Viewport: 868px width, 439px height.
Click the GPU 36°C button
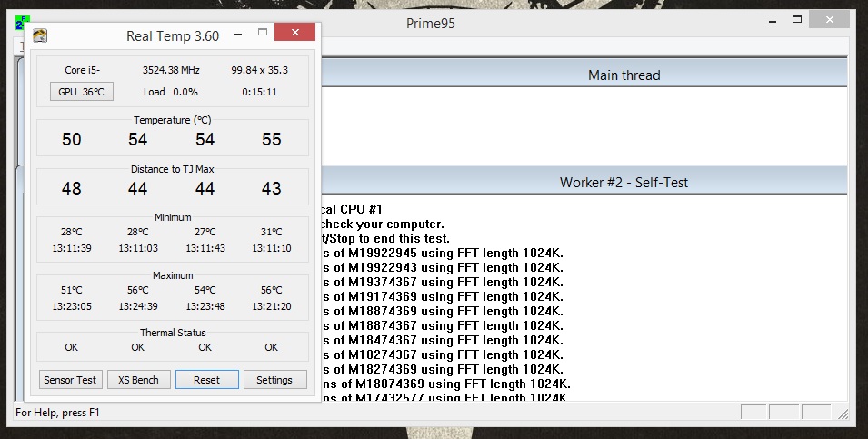[x=81, y=92]
